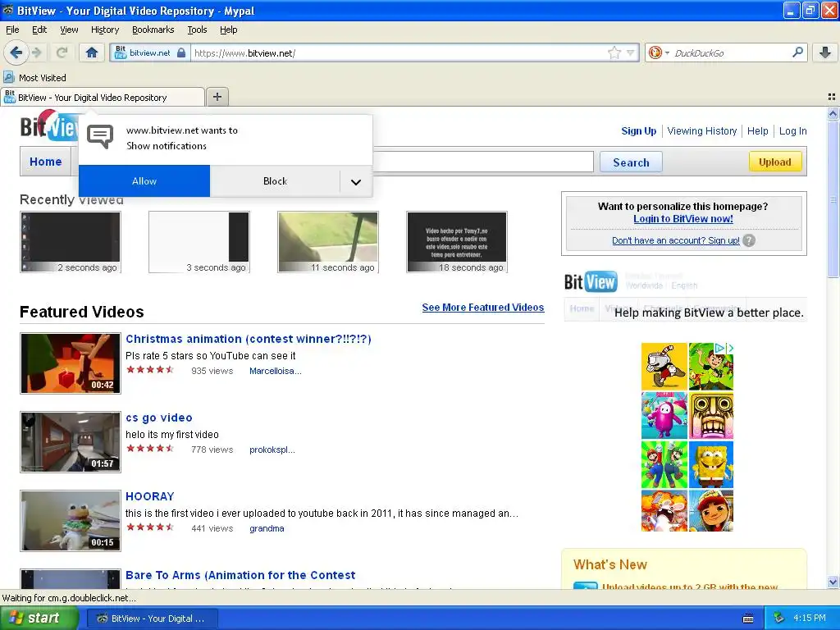Screen dimensions: 840x630
Task: Open the Christmas animation video thumbnail
Action: [x=71, y=363]
